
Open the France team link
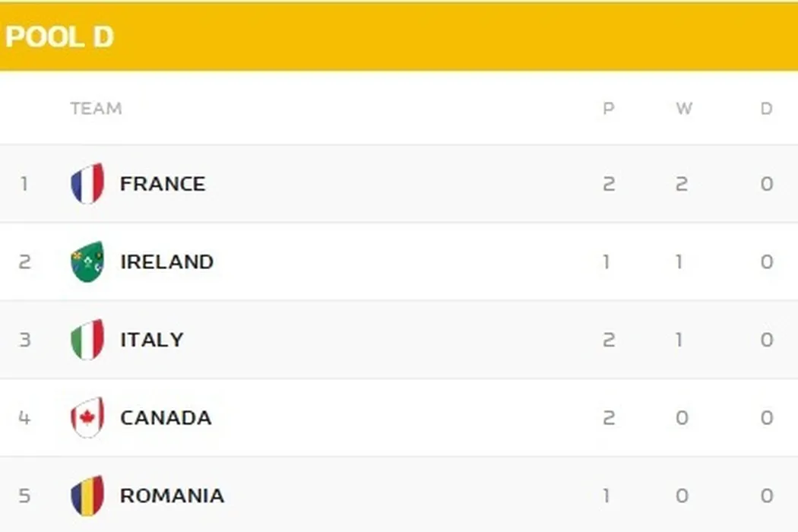pos(163,184)
